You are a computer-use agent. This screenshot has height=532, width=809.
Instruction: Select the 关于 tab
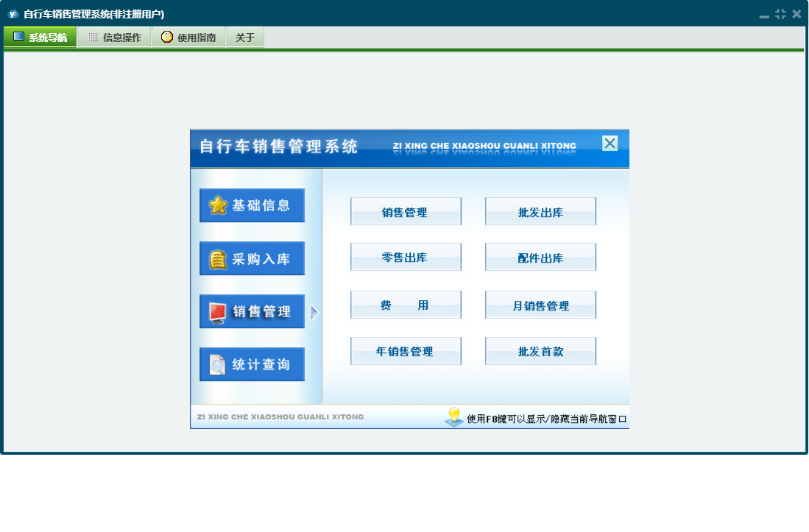[245, 37]
